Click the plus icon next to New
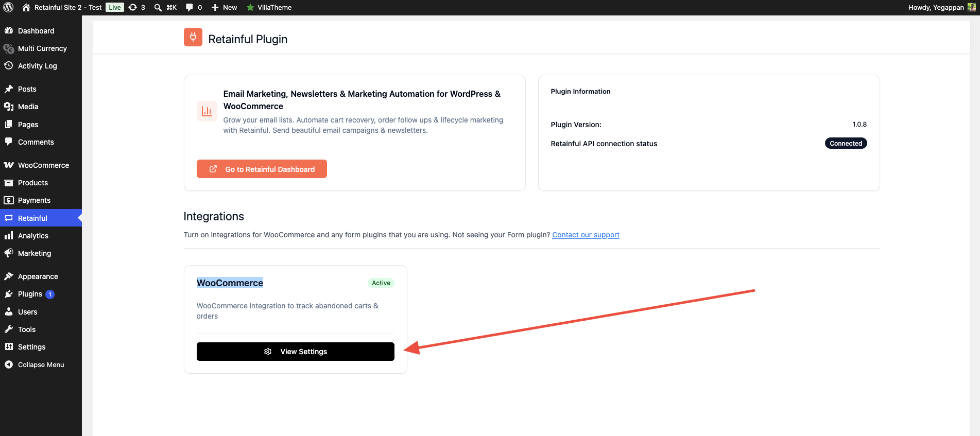The image size is (980, 436). [x=215, y=7]
